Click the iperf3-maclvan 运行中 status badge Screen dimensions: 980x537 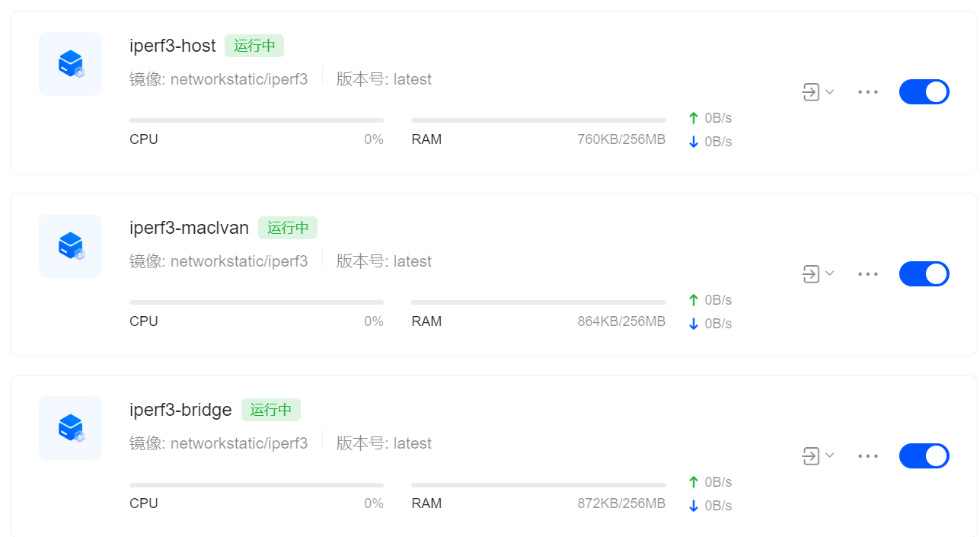(288, 228)
